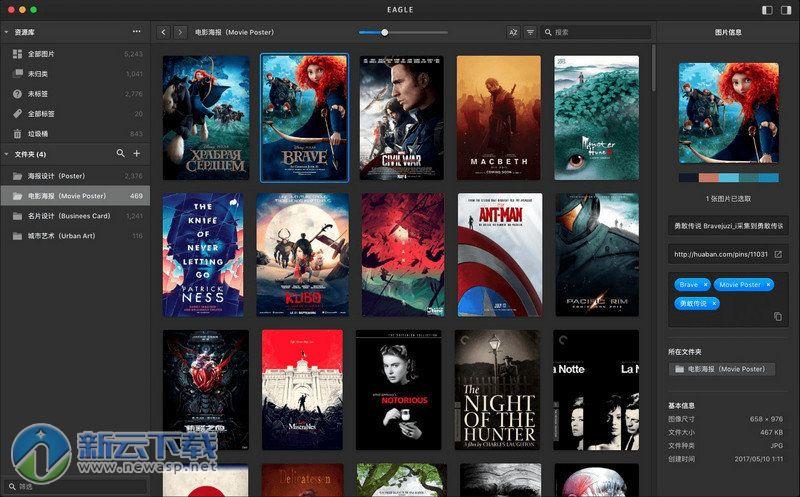Select 未归类 in the sidebar
The height and width of the screenshot is (497, 800).
(x=75, y=73)
